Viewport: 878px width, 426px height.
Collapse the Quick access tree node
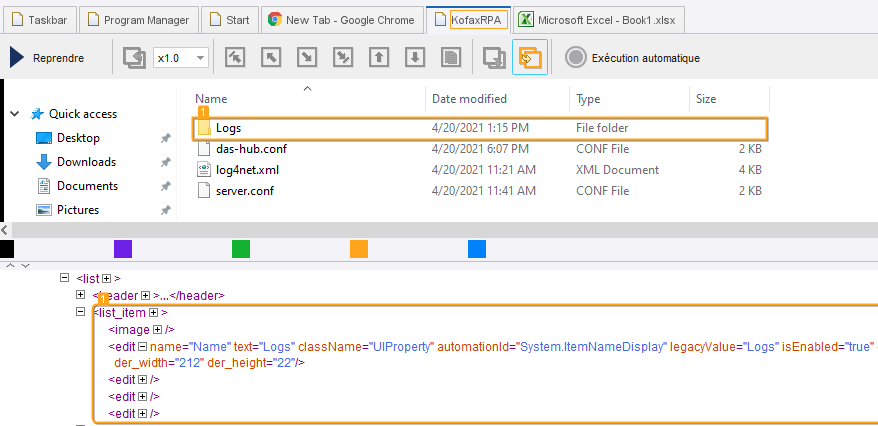pos(15,114)
